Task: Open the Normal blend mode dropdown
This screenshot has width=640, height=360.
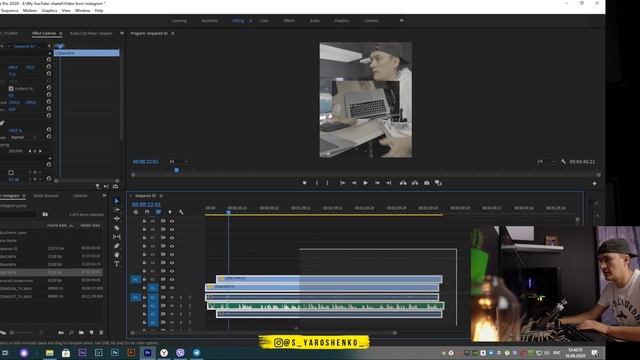Action: click(x=23, y=138)
